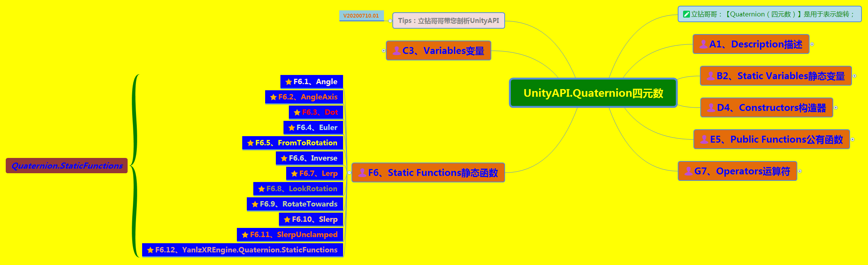Click the star icon beside F6.2 AngleAxis
Viewport: 868px width, 265px height.
(x=274, y=97)
